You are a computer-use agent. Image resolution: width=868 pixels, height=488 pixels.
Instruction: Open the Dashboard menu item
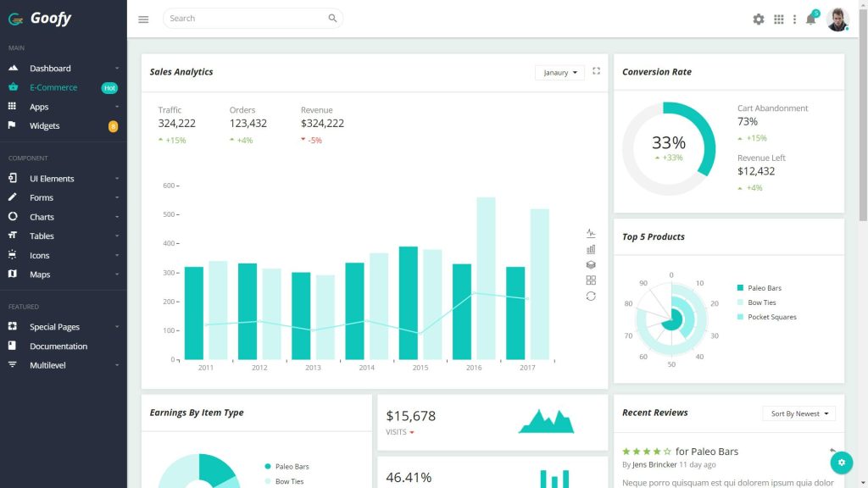pos(51,68)
